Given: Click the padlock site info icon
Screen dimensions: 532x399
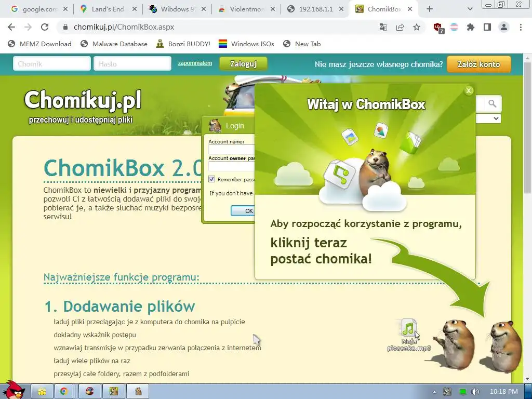Looking at the screenshot, I should [x=66, y=27].
